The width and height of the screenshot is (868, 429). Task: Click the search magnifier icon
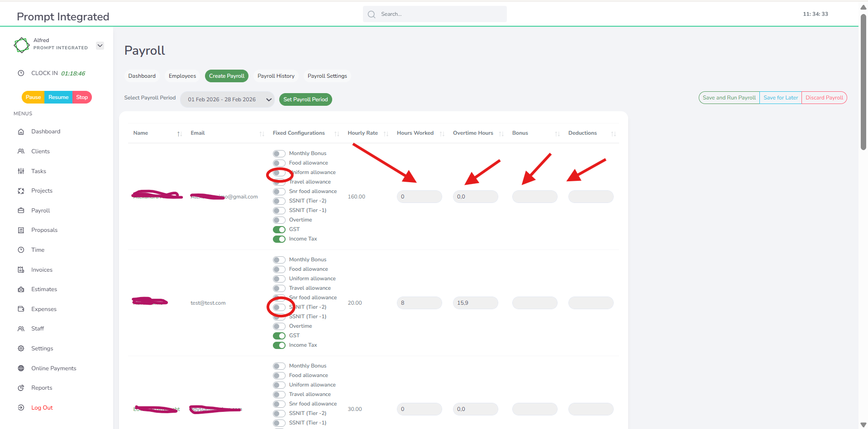pyautogui.click(x=372, y=14)
